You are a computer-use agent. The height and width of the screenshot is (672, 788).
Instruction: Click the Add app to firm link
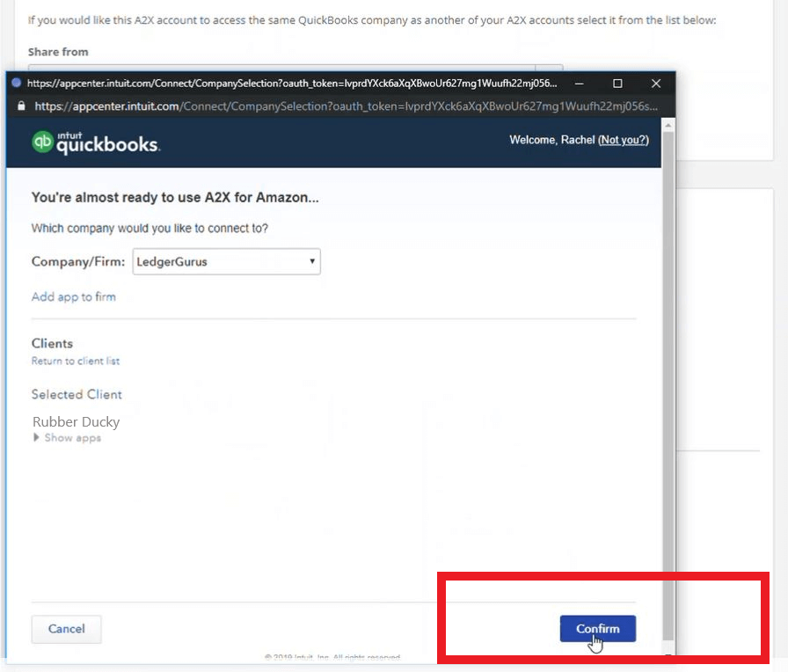73,296
